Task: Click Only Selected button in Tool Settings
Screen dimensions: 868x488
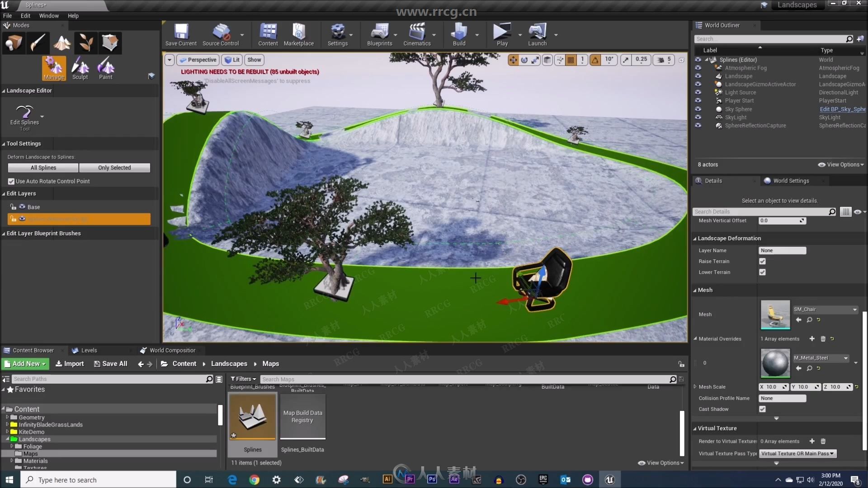Action: [114, 168]
